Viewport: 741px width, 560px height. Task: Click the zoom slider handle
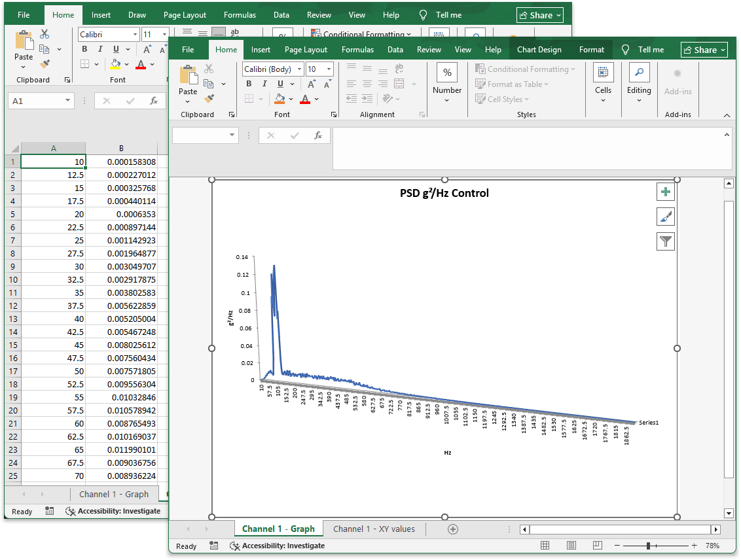coord(648,546)
